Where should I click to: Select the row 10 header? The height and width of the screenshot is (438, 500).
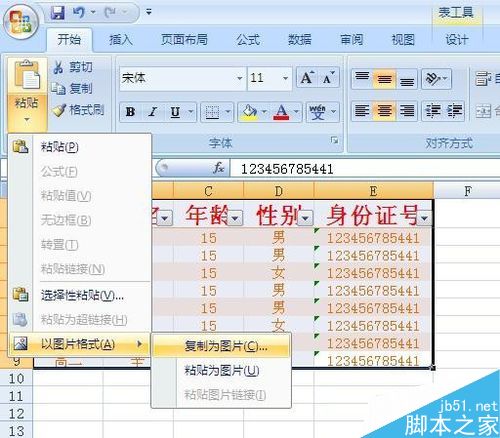click(16, 379)
